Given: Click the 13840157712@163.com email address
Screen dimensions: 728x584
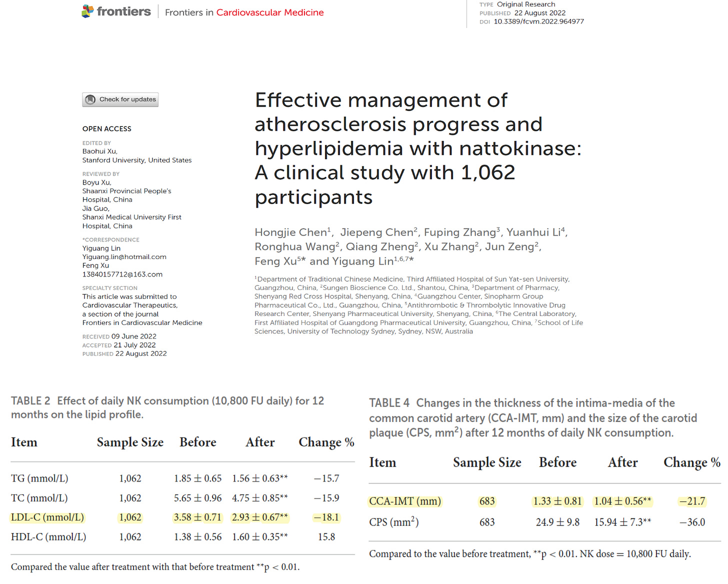Looking at the screenshot, I should [122, 274].
